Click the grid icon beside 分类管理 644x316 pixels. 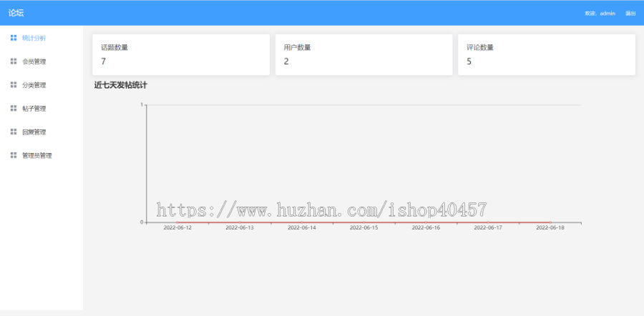point(14,85)
